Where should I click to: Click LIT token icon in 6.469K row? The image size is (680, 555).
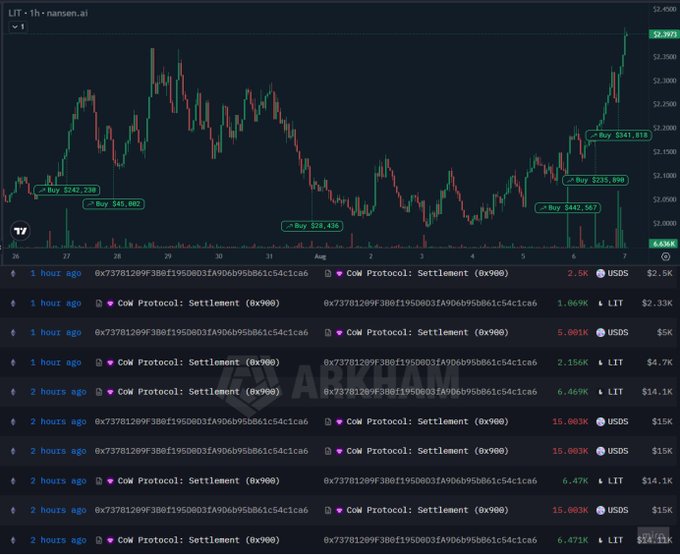[x=601, y=392]
